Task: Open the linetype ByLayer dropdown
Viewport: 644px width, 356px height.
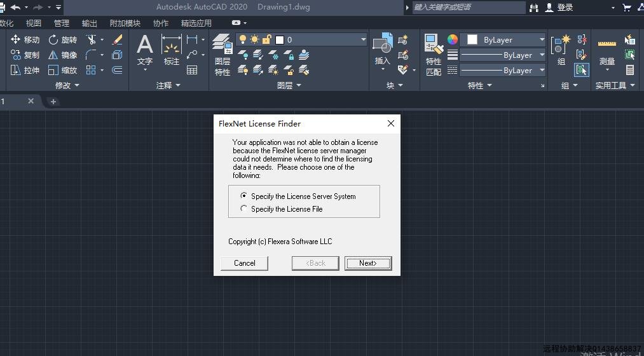Action: pos(542,70)
